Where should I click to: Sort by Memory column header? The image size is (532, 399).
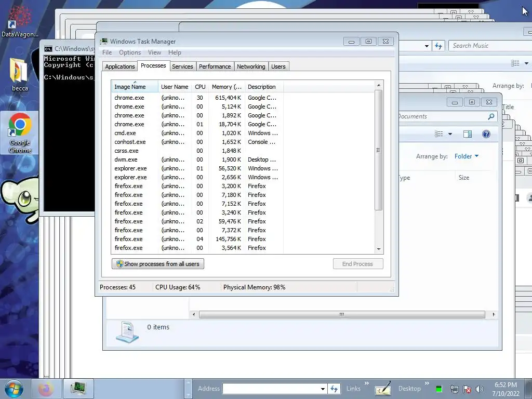click(227, 87)
